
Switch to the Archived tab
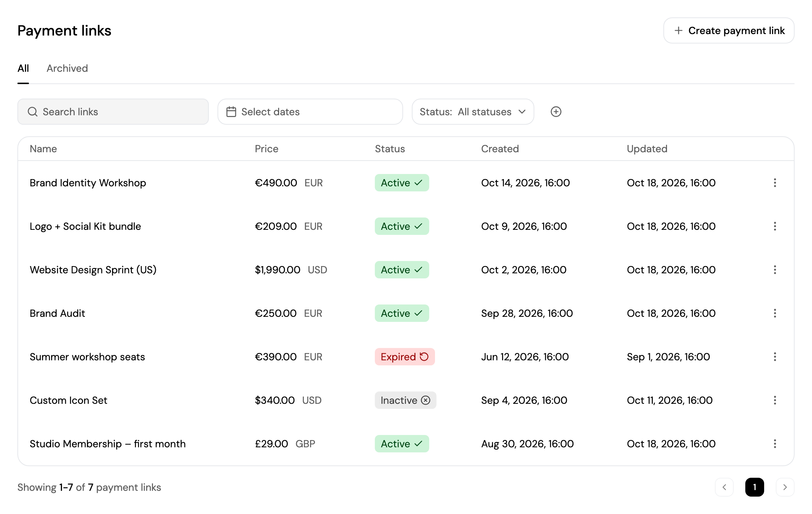[x=67, y=69]
